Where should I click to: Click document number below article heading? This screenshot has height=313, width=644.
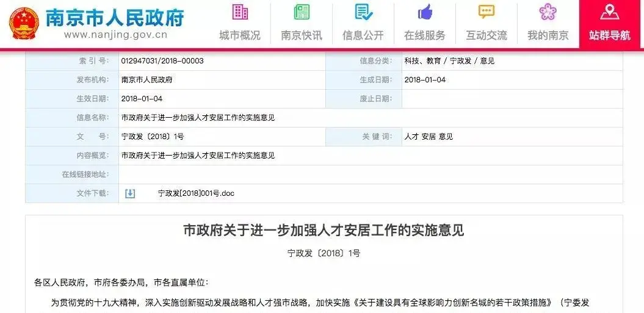(x=324, y=253)
